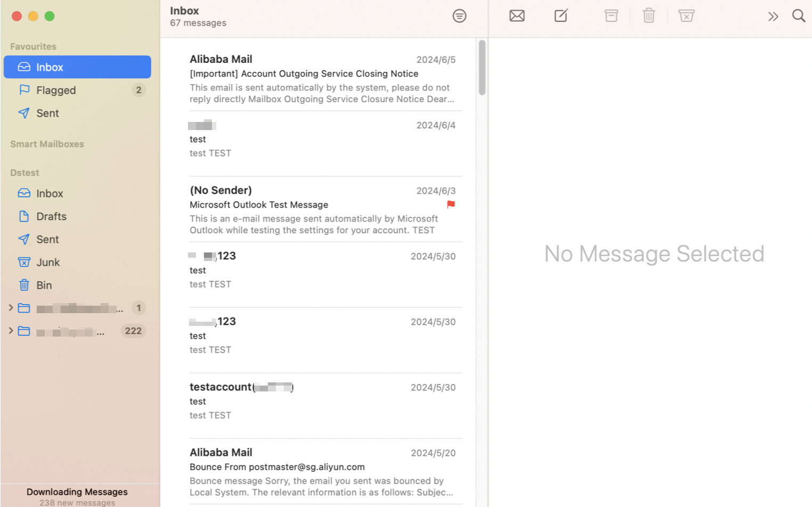
Task: Click the Dstest account header
Action: [x=24, y=173]
